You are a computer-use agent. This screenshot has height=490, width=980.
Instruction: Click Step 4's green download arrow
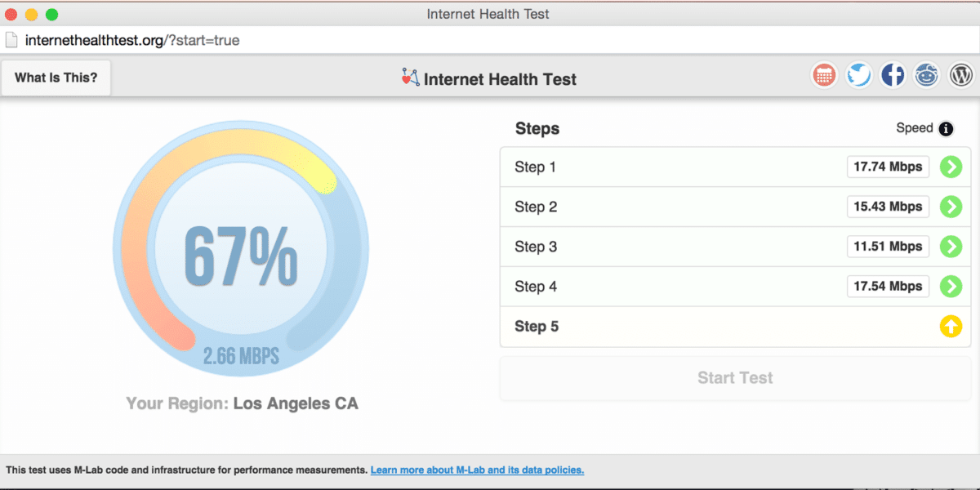tap(951, 287)
